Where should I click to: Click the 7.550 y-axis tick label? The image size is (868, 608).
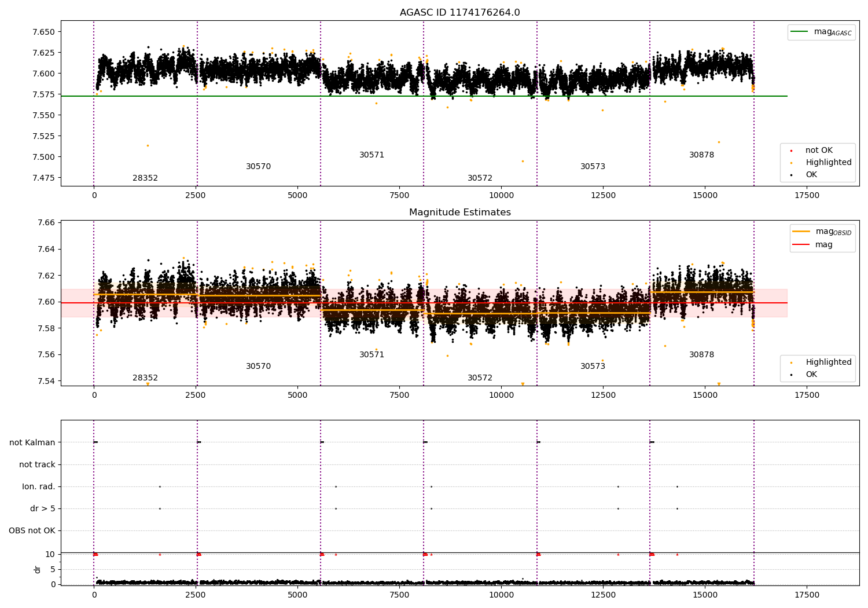coord(44,115)
